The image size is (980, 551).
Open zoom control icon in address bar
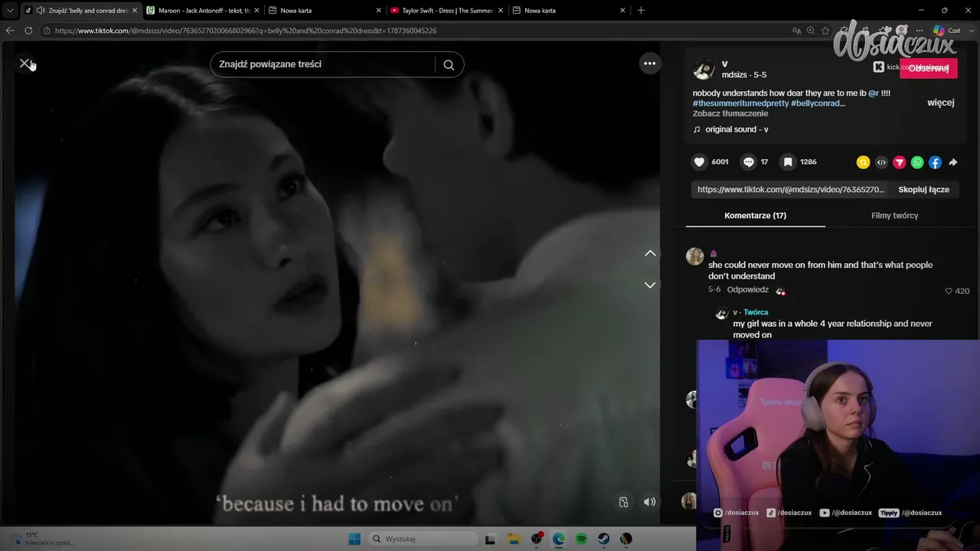pos(811,31)
